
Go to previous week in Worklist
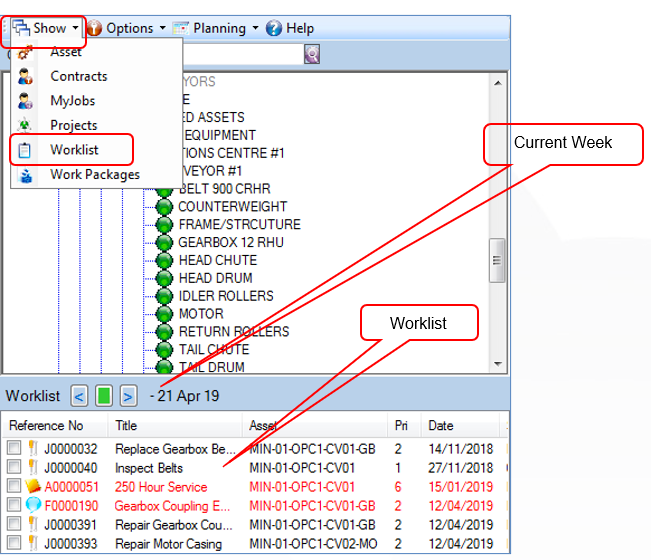pos(79,396)
